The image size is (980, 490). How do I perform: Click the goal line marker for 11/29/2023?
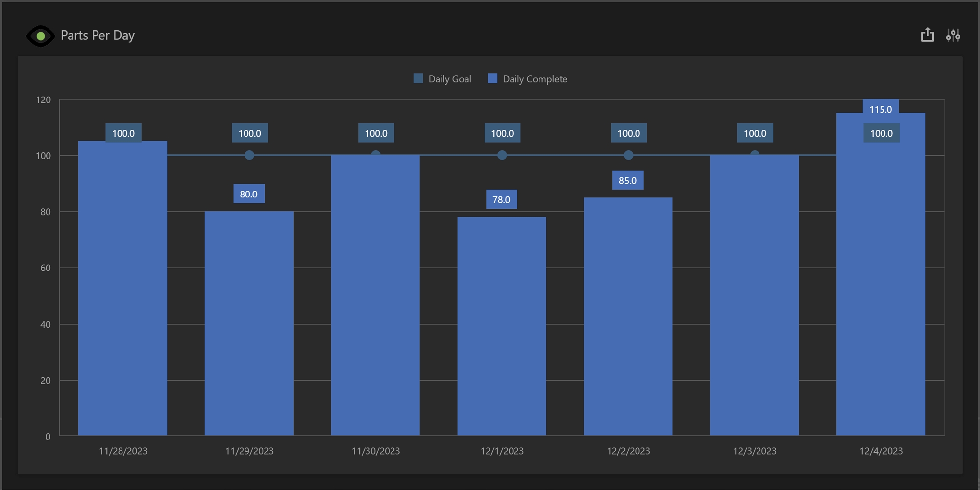tap(249, 155)
